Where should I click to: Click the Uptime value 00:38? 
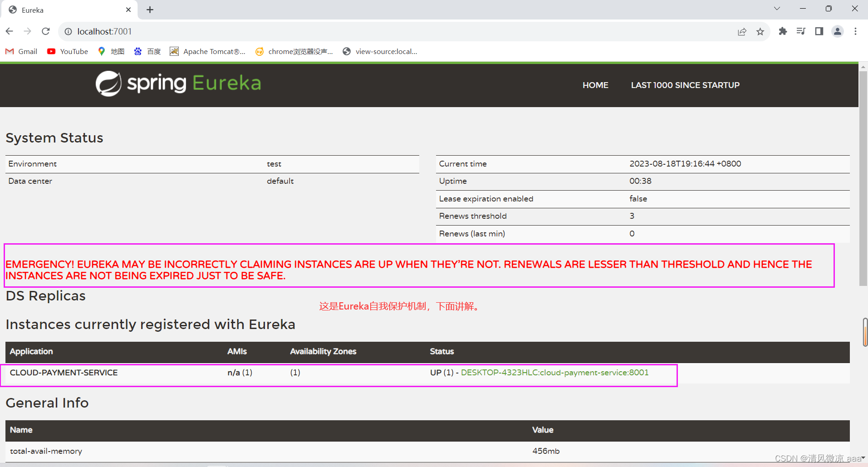640,181
